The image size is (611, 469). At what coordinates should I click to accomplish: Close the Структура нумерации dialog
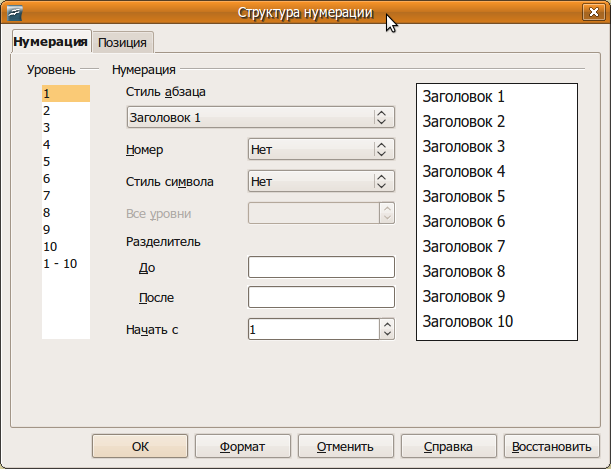[x=593, y=12]
